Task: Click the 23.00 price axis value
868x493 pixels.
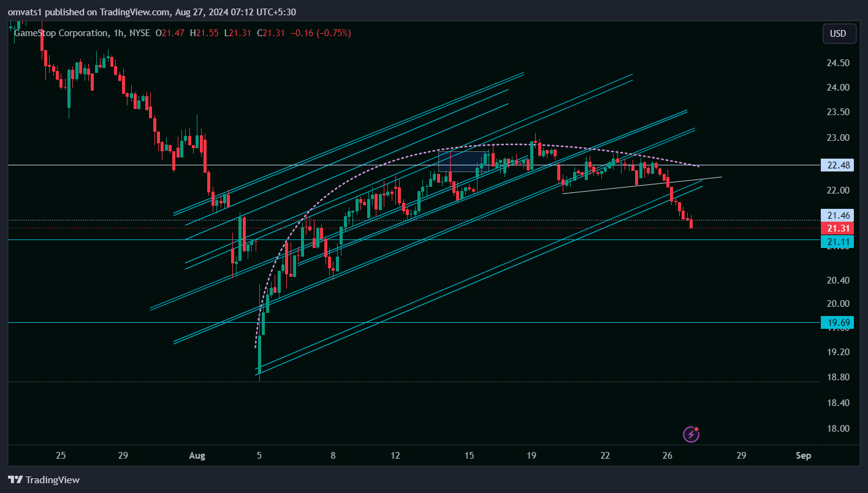Action: tap(837, 138)
